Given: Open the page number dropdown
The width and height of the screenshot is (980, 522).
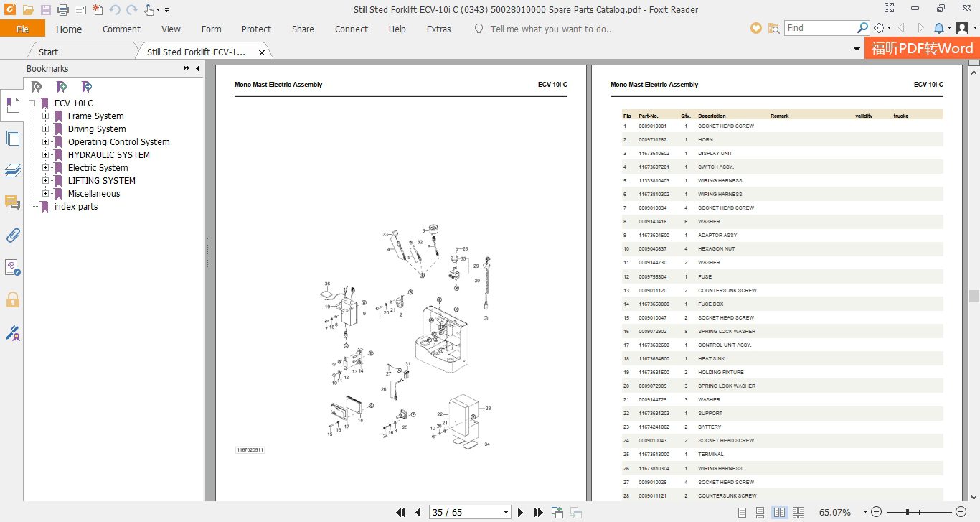Looking at the screenshot, I should click(x=507, y=513).
